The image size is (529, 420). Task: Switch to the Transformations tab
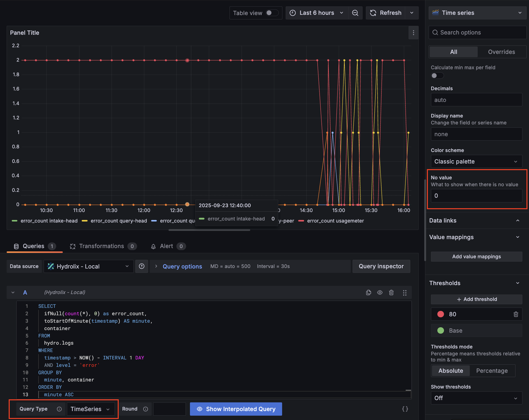102,246
